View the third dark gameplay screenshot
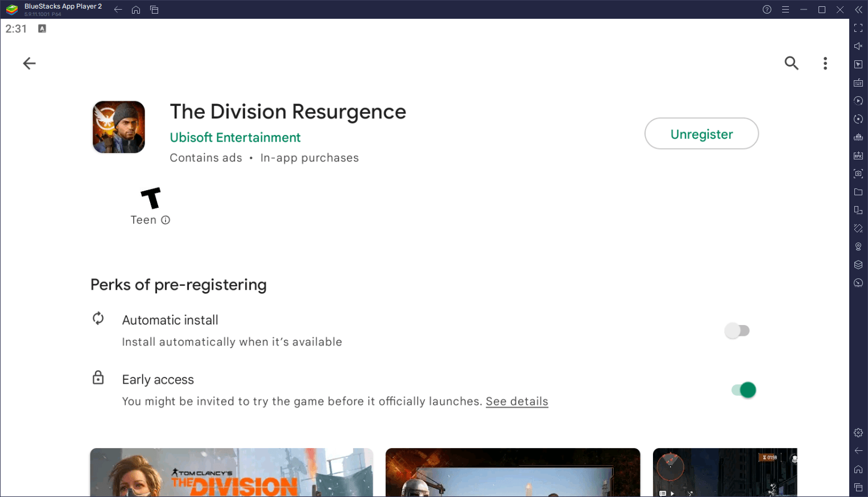868x497 pixels. click(725, 472)
